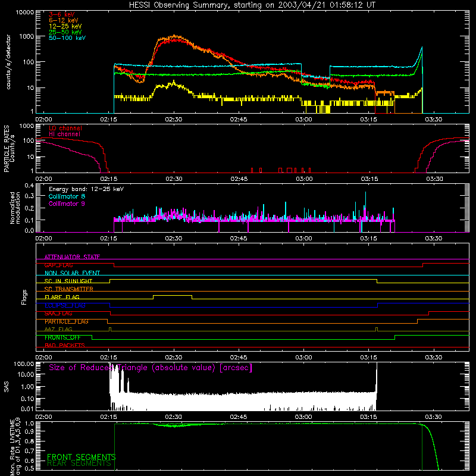Click the BAD_PACKETS flag label
The width and height of the screenshot is (476, 476).
click(65, 346)
